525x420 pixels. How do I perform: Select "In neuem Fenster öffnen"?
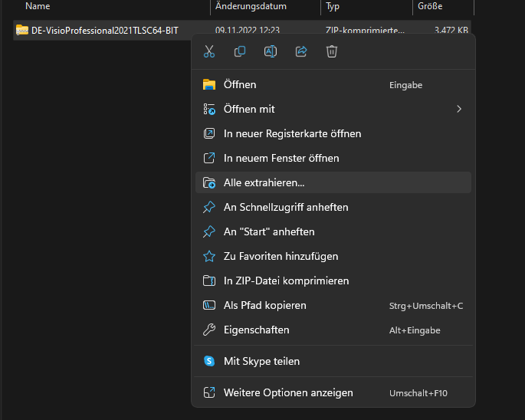click(281, 158)
